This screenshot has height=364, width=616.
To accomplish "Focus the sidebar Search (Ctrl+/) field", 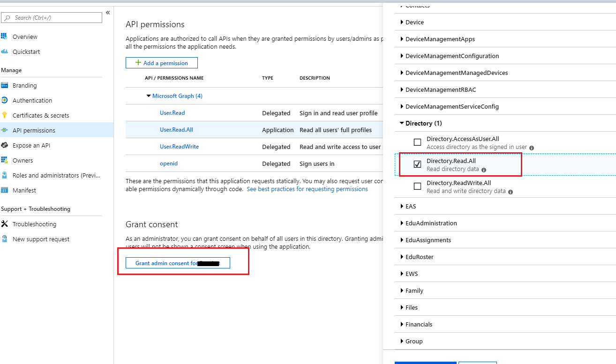I will coord(52,18).
